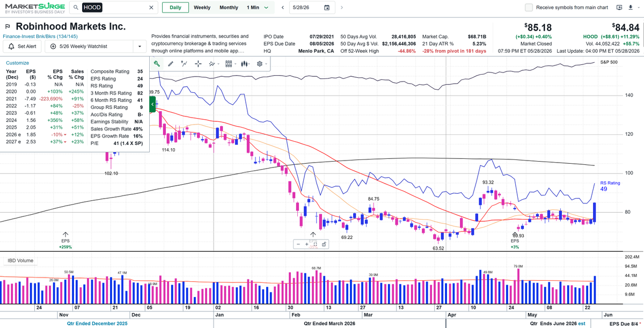This screenshot has width=644, height=328.
Task: Zoom in chart with plus icon
Action: click(307, 244)
